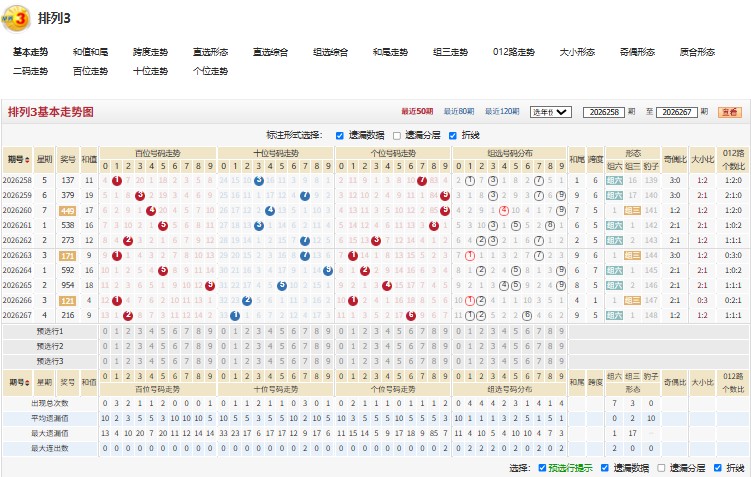Click blue ball 4 in 十位 for issue 2026260
The height and width of the screenshot is (477, 751).
tap(270, 210)
